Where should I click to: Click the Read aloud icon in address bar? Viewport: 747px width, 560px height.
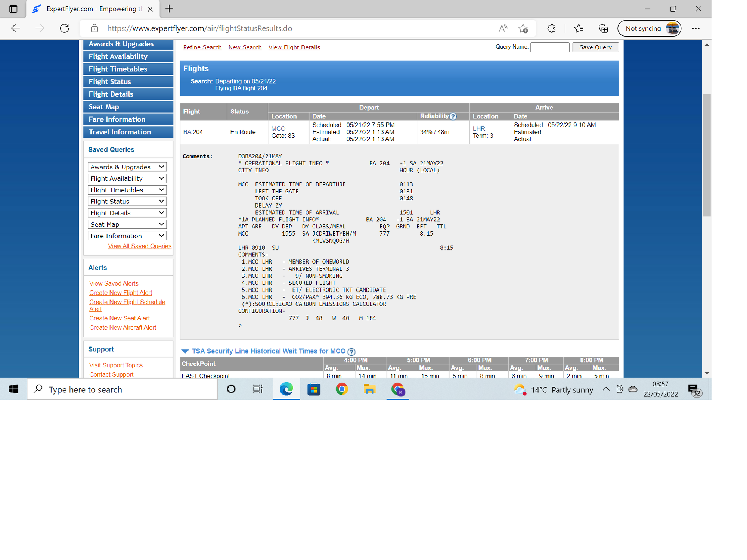point(503,28)
